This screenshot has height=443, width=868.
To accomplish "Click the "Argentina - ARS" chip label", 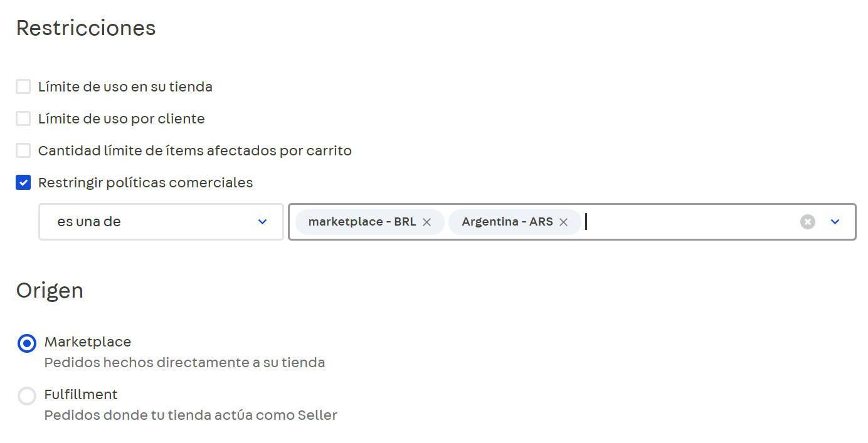I will pyautogui.click(x=505, y=221).
